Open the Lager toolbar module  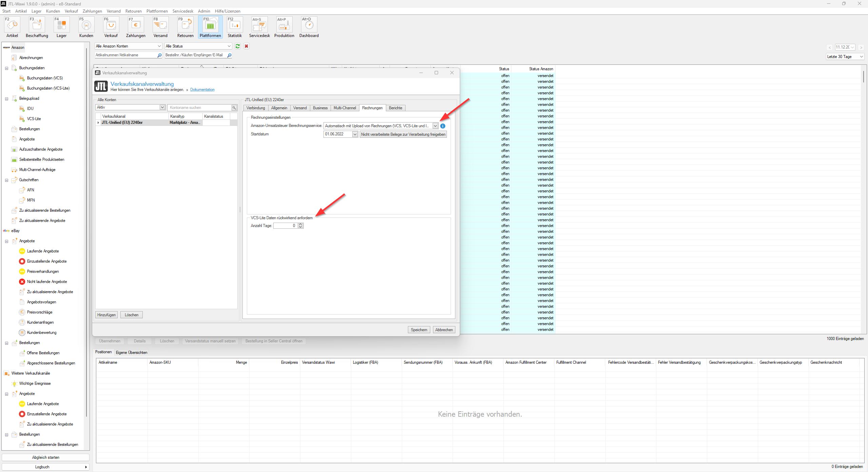[61, 27]
